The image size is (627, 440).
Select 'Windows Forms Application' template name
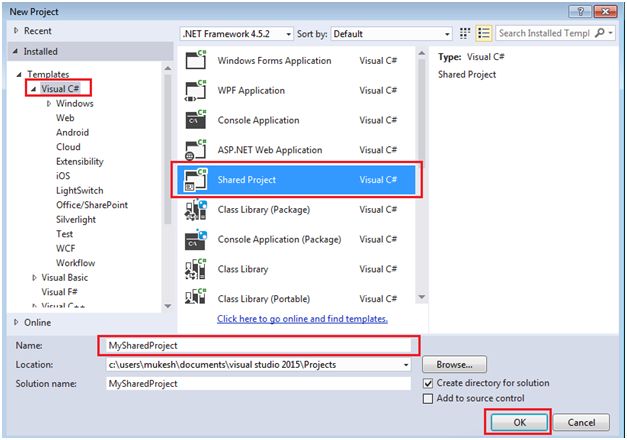(x=274, y=61)
